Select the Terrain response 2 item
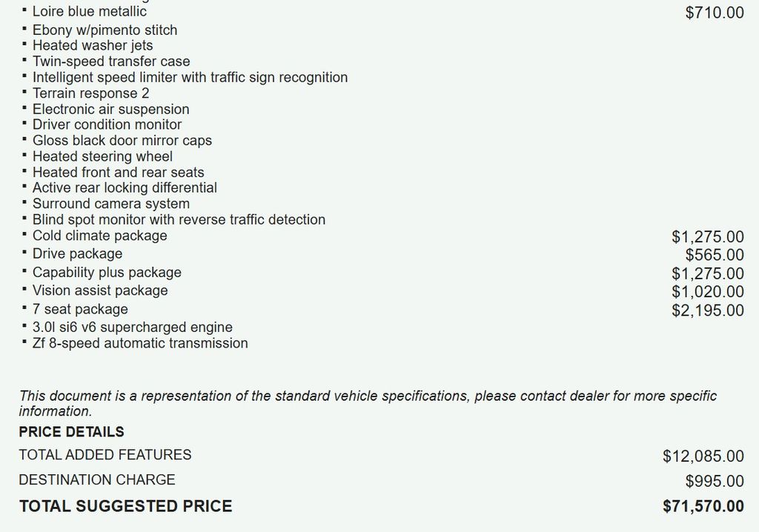 point(90,93)
